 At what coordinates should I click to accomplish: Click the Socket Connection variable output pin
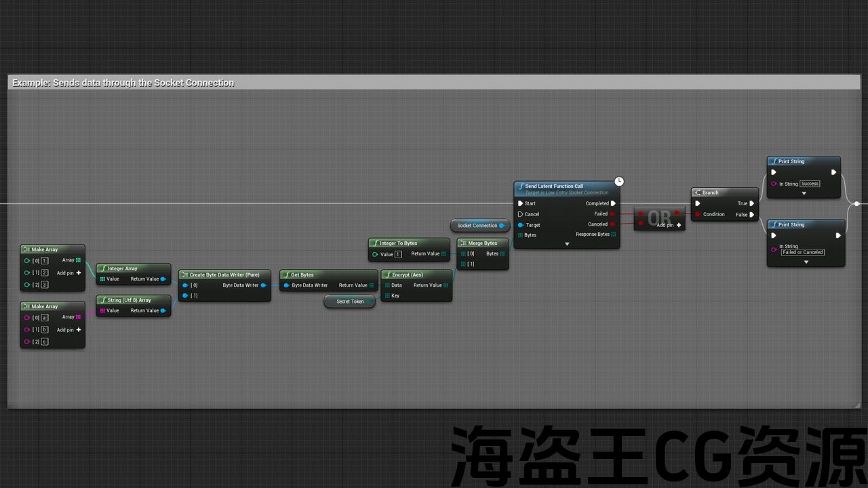click(x=501, y=226)
